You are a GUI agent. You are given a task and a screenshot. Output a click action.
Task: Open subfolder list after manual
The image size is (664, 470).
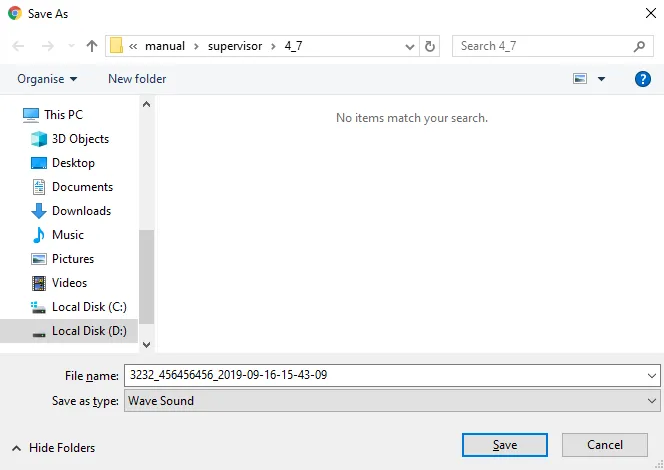click(x=196, y=46)
